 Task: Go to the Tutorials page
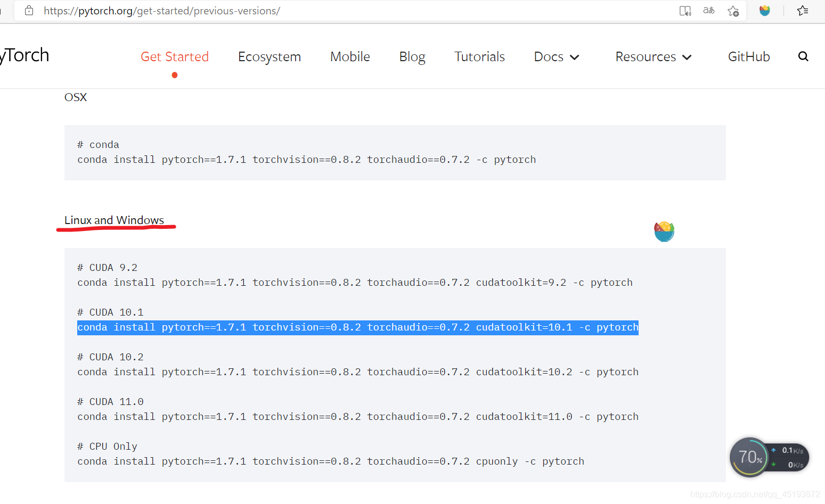click(479, 56)
